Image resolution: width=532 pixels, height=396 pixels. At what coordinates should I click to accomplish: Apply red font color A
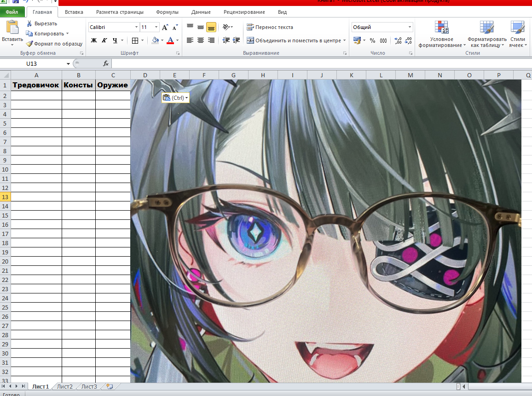pos(171,40)
